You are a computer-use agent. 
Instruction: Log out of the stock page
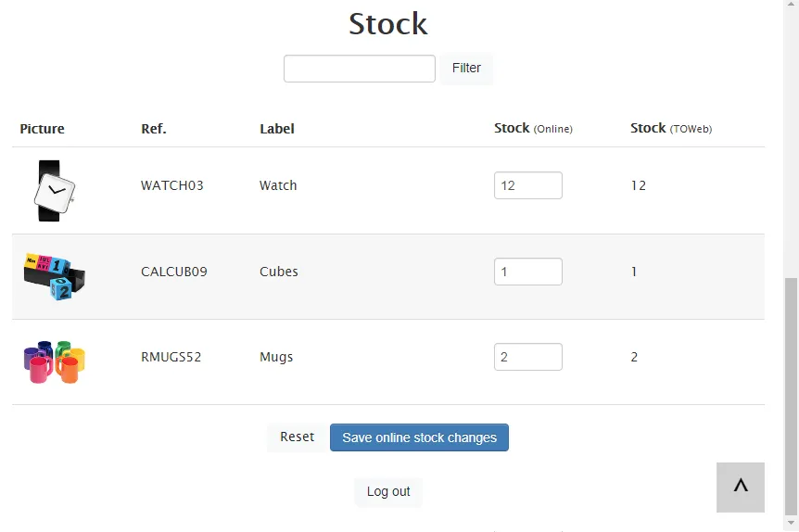click(x=387, y=491)
